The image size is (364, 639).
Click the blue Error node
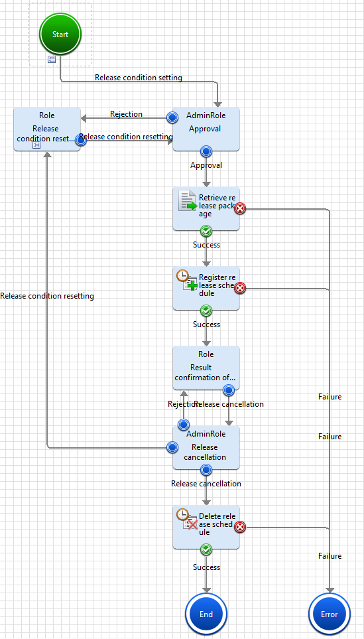click(330, 614)
